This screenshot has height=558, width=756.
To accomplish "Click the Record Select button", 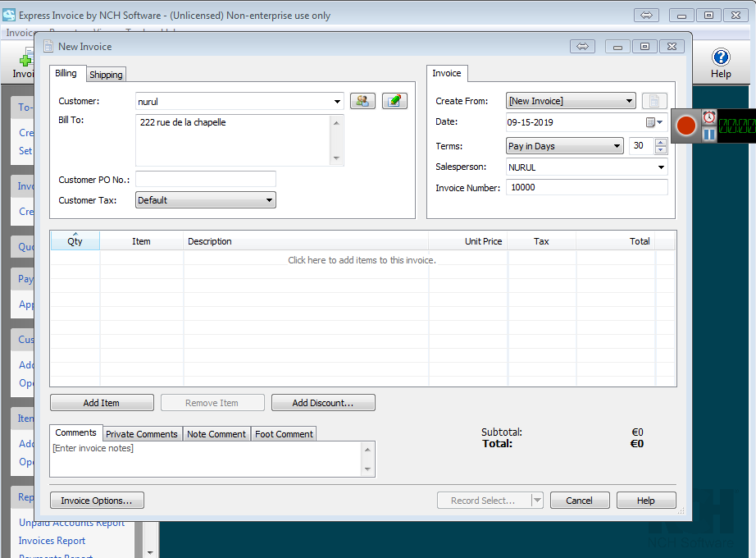I will 484,501.
